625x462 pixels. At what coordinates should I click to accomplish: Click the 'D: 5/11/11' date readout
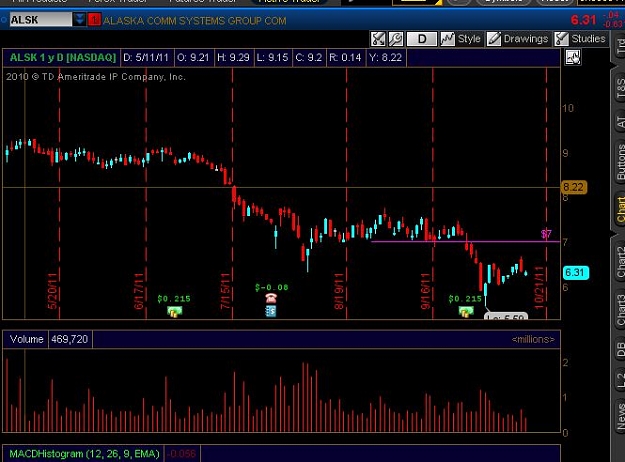tap(146, 58)
